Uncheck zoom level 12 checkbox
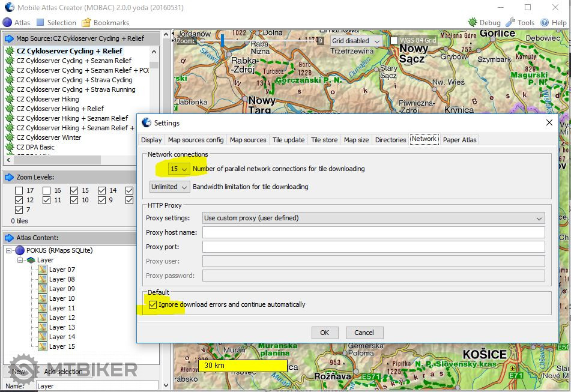The image size is (571, 392). [19, 200]
